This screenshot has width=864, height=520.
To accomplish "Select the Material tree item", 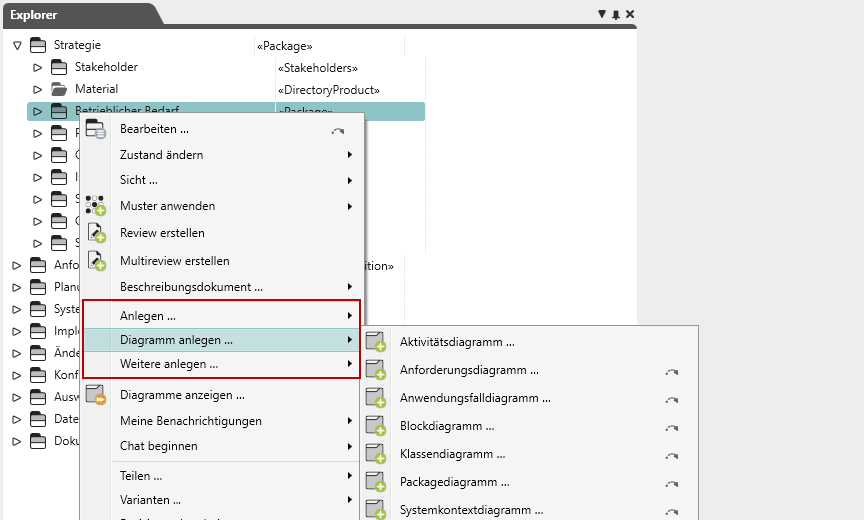I will pyautogui.click(x=96, y=89).
